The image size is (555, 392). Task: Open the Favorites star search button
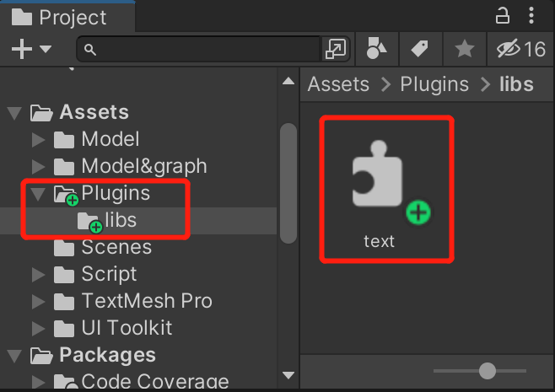(465, 49)
